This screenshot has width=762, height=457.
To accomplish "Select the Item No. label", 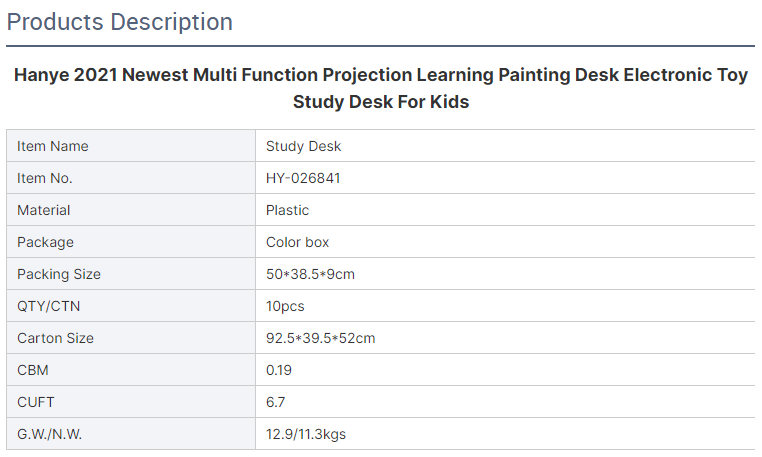I will click(x=45, y=178).
